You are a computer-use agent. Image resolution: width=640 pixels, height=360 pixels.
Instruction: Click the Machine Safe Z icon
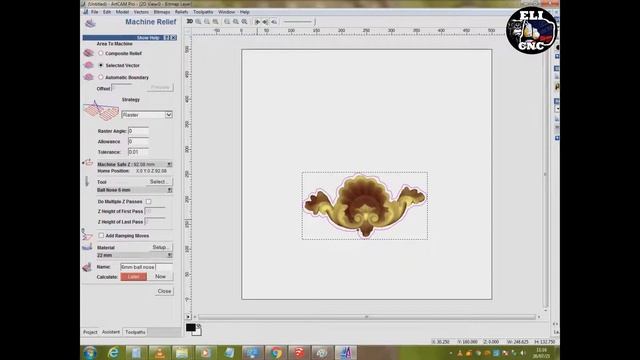click(88, 162)
